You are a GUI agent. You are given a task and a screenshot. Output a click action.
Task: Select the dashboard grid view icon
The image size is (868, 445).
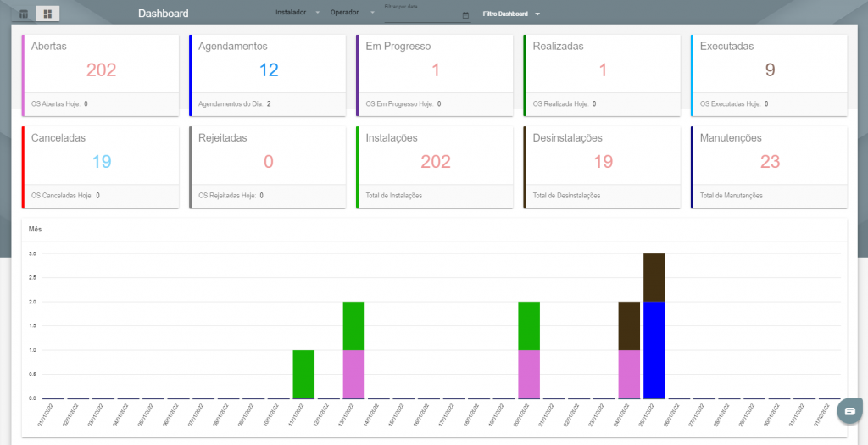47,14
